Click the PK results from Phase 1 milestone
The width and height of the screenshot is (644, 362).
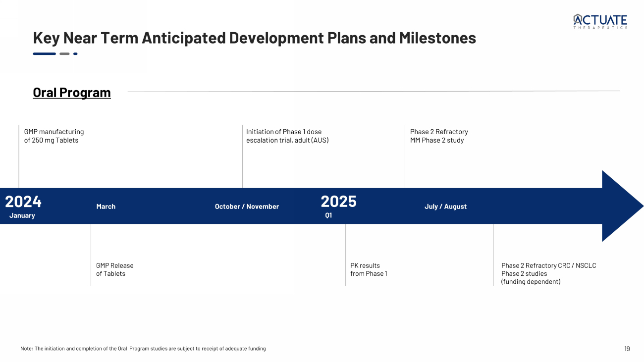pos(369,269)
